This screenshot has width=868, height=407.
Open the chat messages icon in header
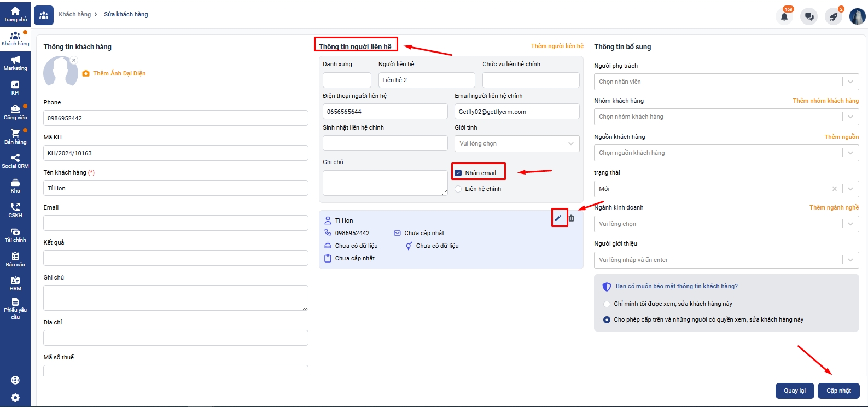point(809,16)
